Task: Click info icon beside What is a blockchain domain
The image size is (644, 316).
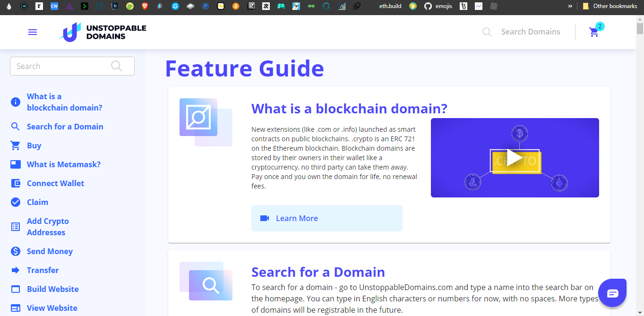Action: [16, 102]
